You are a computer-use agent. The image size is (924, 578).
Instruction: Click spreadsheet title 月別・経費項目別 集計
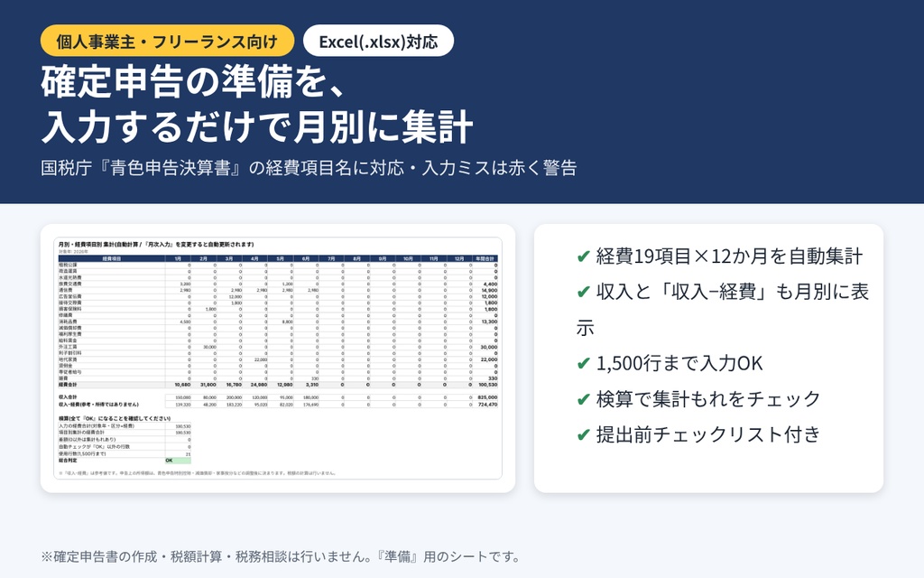[x=157, y=244]
